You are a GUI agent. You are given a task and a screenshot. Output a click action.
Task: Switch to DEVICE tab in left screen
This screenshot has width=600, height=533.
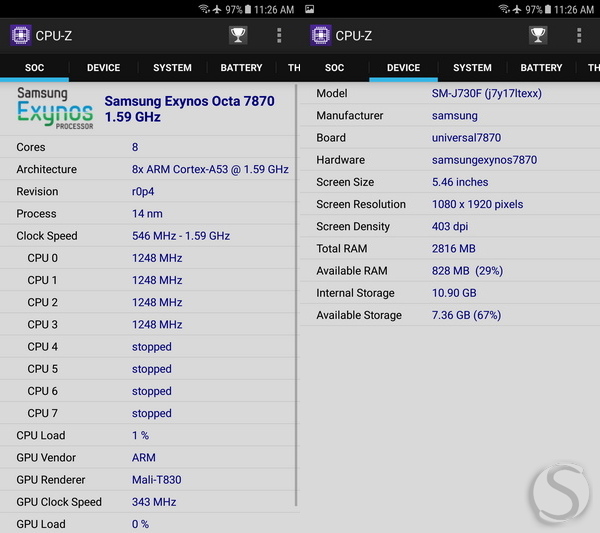tap(103, 68)
